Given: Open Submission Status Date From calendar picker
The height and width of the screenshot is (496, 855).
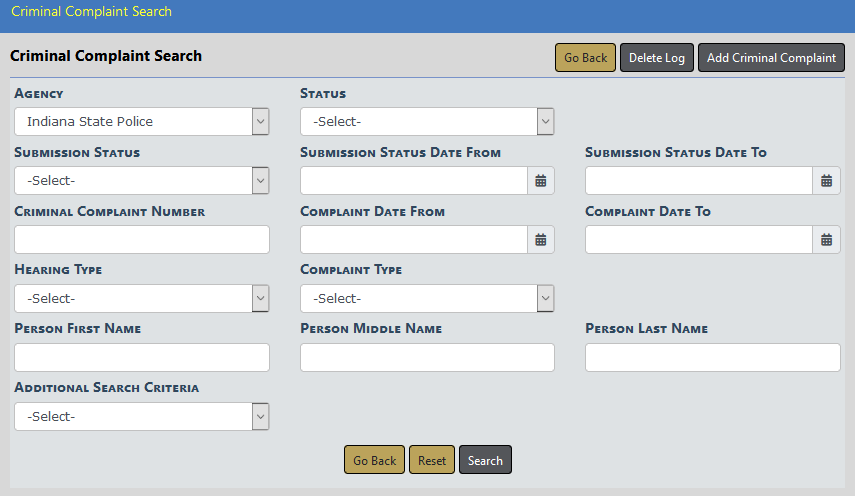Looking at the screenshot, I should click(x=540, y=181).
